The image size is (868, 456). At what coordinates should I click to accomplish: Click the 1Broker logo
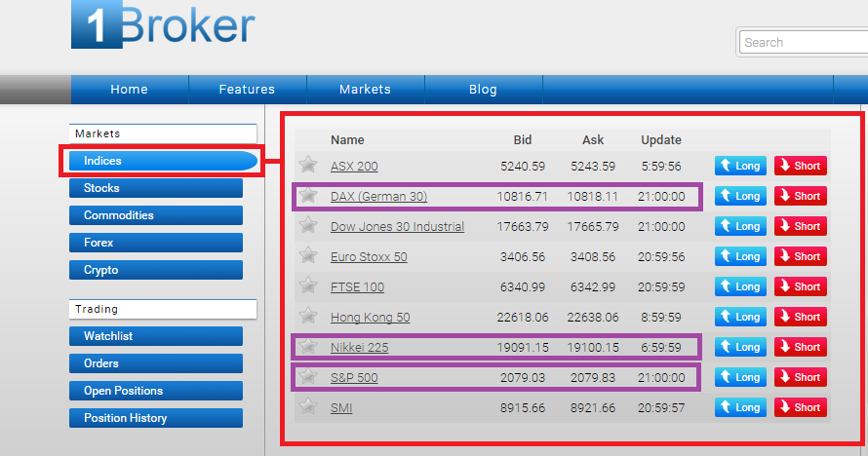point(163,24)
